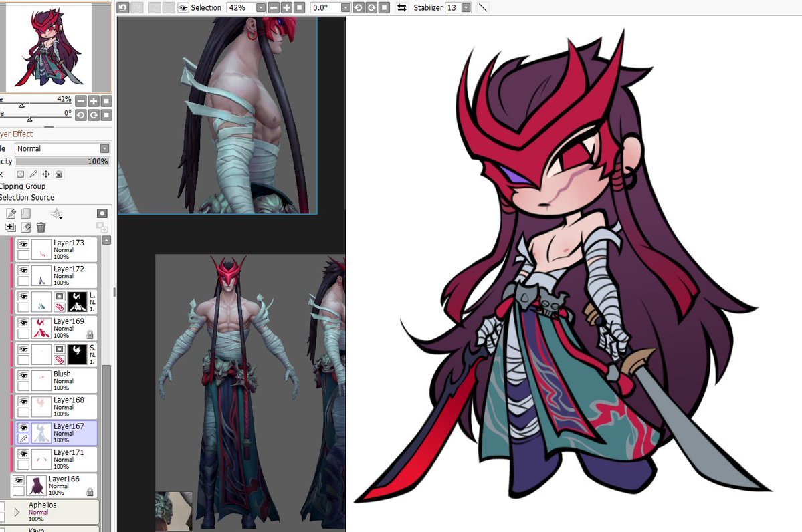This screenshot has height=532, width=802.
Task: Toggle the edit box under Layer173's eye icon
Action: point(23,255)
